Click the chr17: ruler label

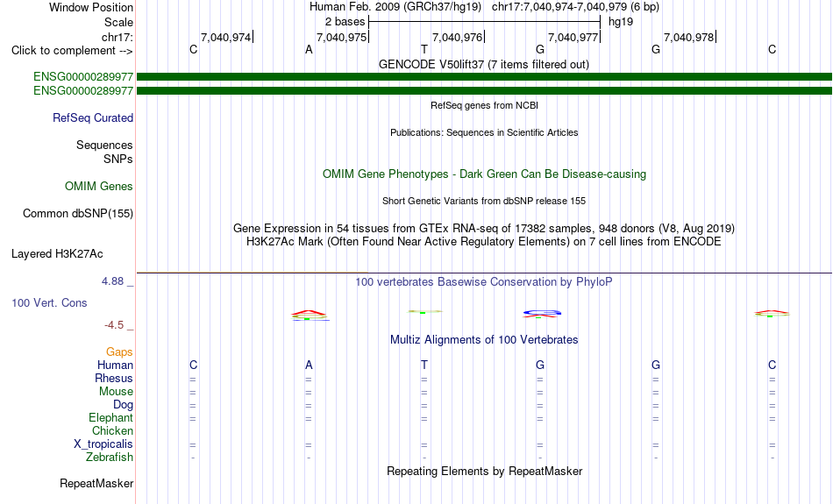point(117,37)
